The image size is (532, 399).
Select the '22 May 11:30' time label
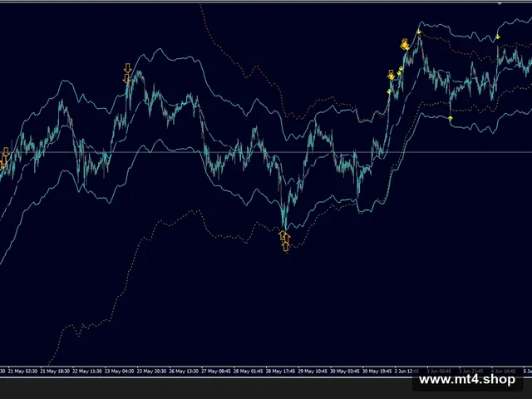(86, 372)
